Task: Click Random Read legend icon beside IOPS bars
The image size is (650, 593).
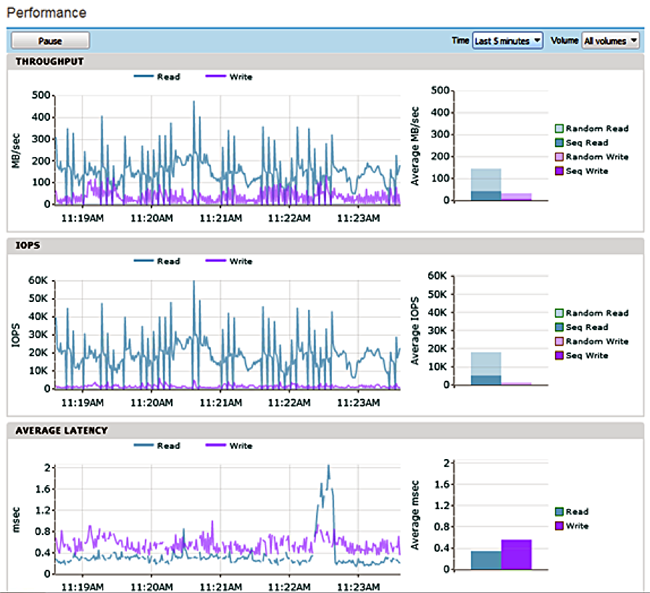Action: [x=560, y=313]
